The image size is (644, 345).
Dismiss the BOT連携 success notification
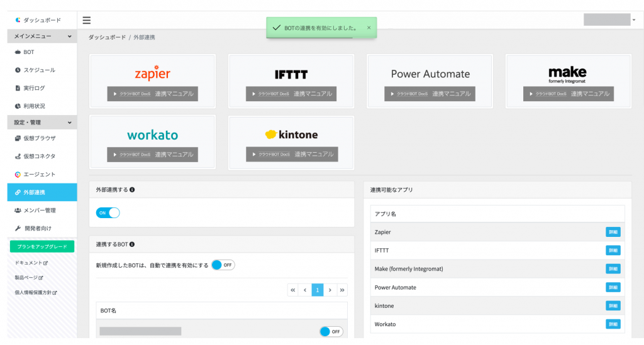[369, 28]
